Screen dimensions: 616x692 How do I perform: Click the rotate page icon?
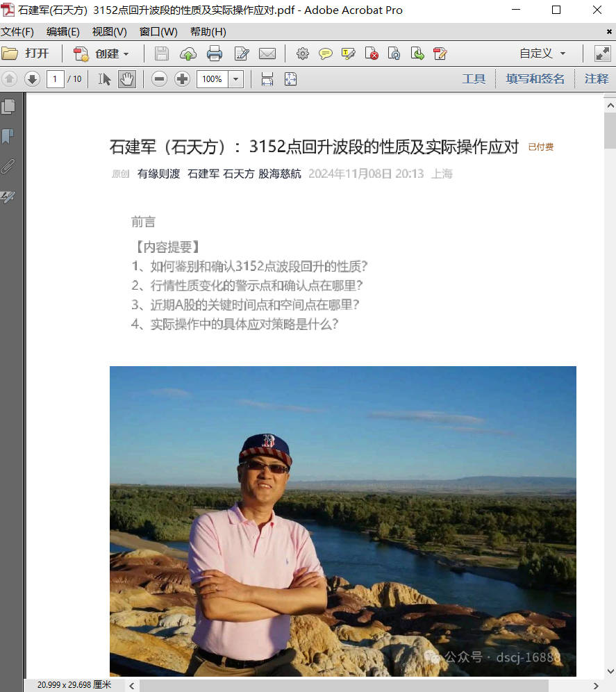click(394, 53)
